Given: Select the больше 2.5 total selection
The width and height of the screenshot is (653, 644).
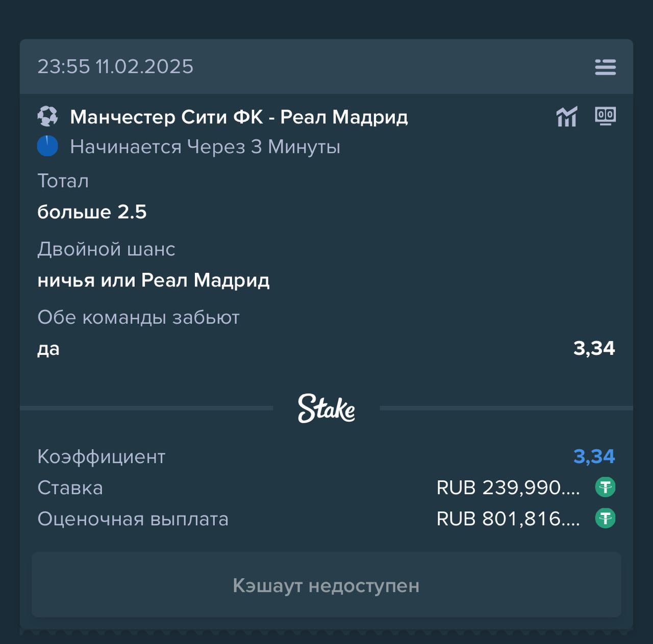Looking at the screenshot, I should coord(92,212).
